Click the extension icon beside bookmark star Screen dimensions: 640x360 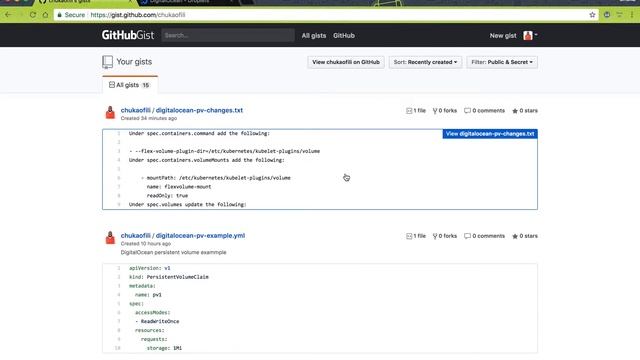click(607, 15)
